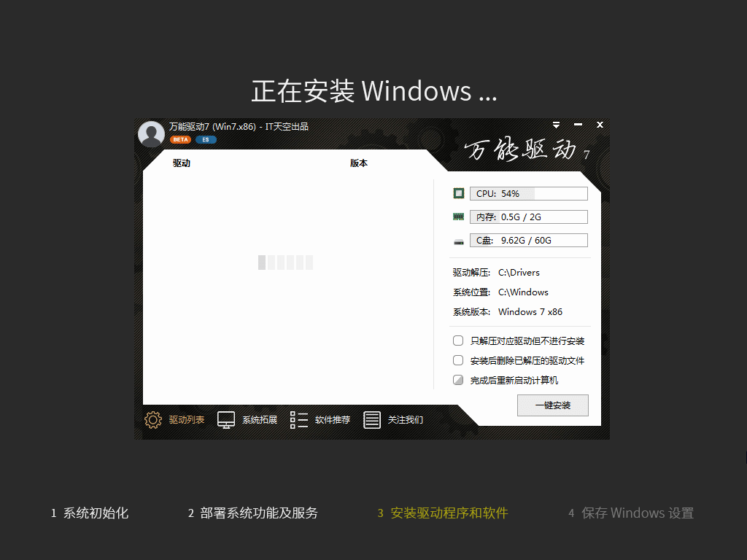The image size is (747, 560).
Task: Click the window title 万能驱动7 (Win7.x86) - IT天空出品
Action: click(239, 127)
